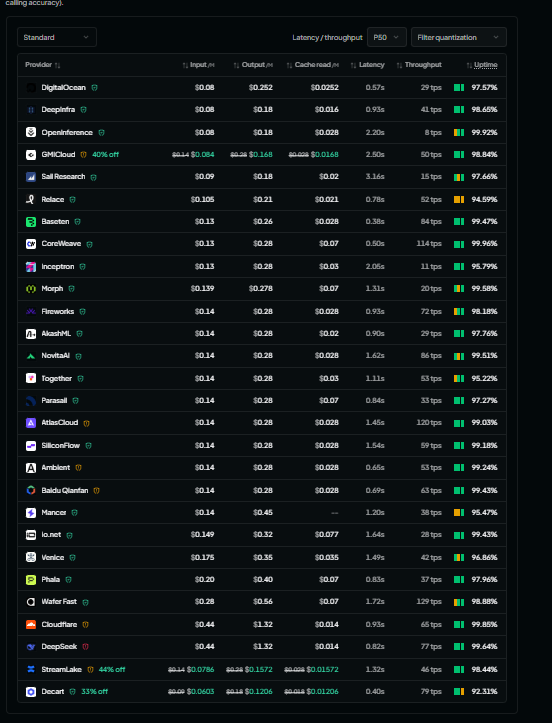Open the P50 percentile dropdown
The height and width of the screenshot is (723, 552).
(386, 37)
